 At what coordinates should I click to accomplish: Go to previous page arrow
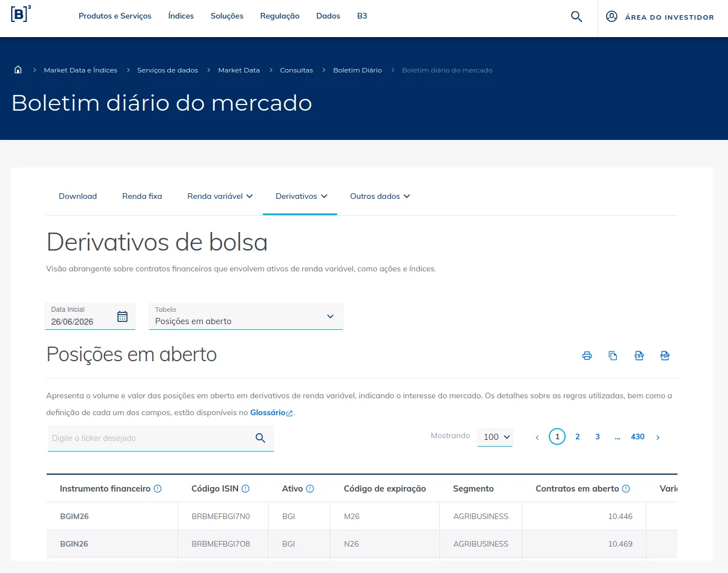pyautogui.click(x=537, y=437)
